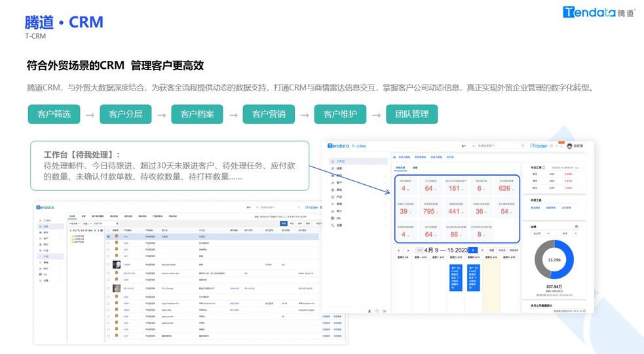644x354 pixels.
Task: Open the 客户 dropdown beside dashboard search box
Action: (x=468, y=146)
